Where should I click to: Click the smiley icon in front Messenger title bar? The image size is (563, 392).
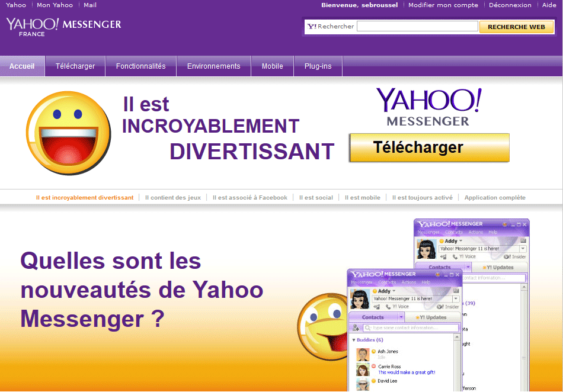438,274
